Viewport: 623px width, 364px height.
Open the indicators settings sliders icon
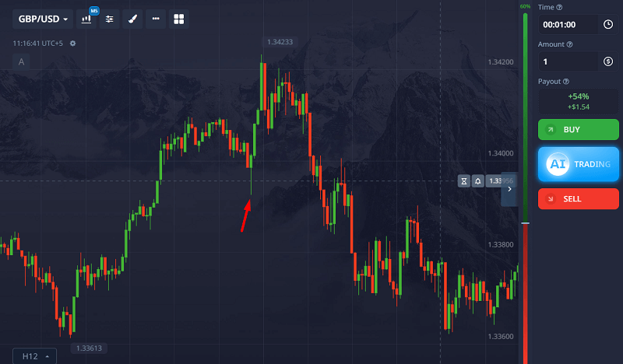tap(110, 19)
